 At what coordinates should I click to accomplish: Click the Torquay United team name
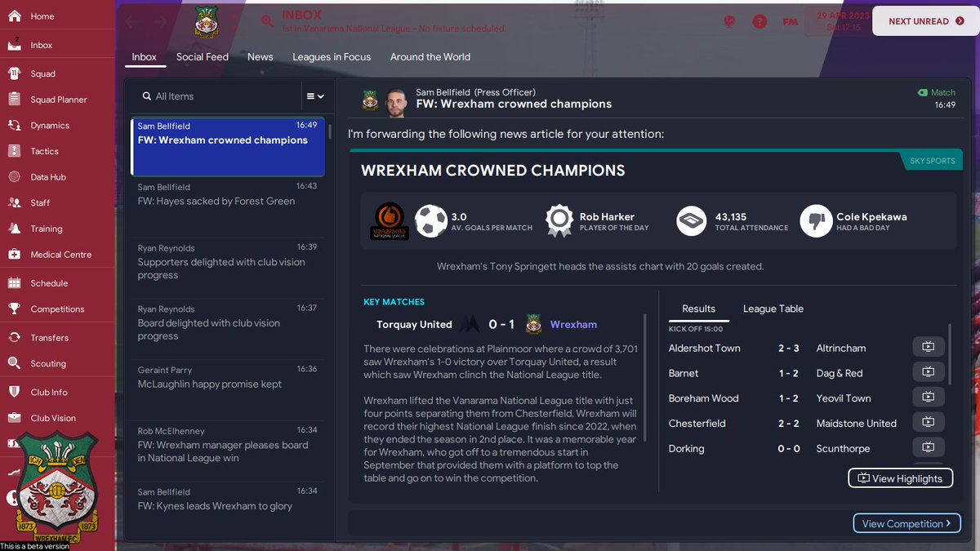[x=414, y=324]
